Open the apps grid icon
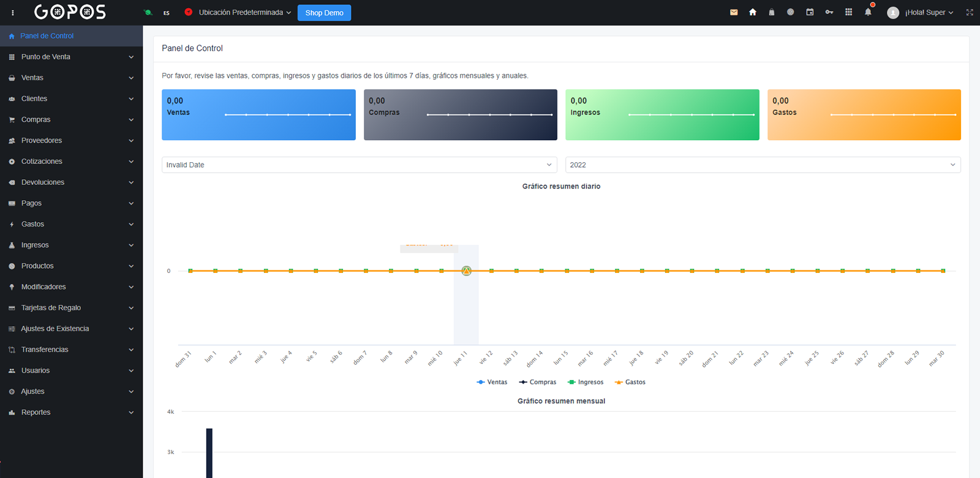Screen dimensions: 980x478 point(848,12)
